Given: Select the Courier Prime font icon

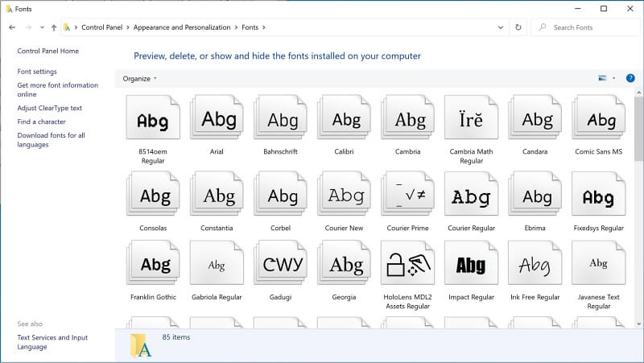Looking at the screenshot, I should (407, 194).
